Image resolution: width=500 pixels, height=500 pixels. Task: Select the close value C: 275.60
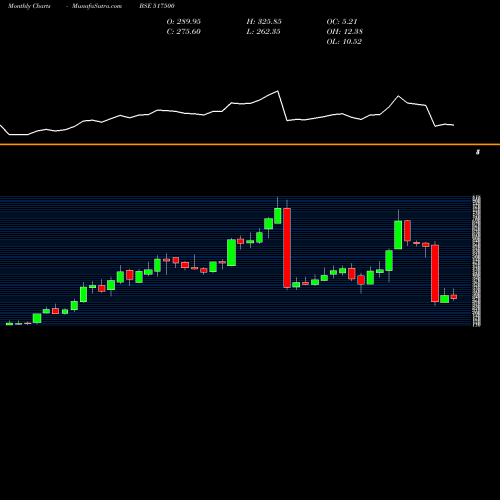184,32
